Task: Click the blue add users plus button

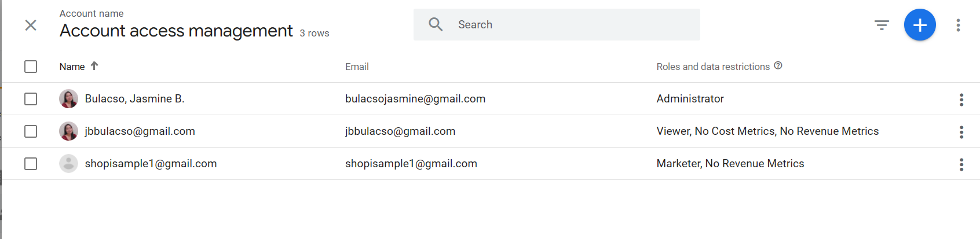Action: [920, 25]
